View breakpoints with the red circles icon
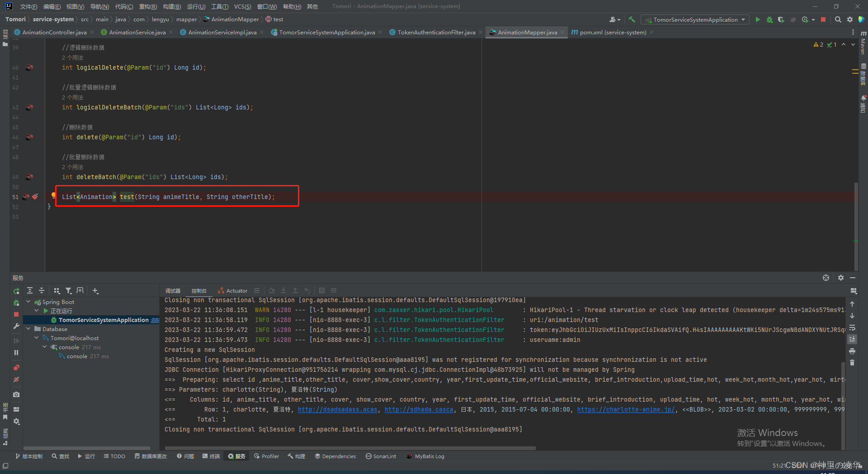Viewport: 868px width, 474px height. click(16, 367)
